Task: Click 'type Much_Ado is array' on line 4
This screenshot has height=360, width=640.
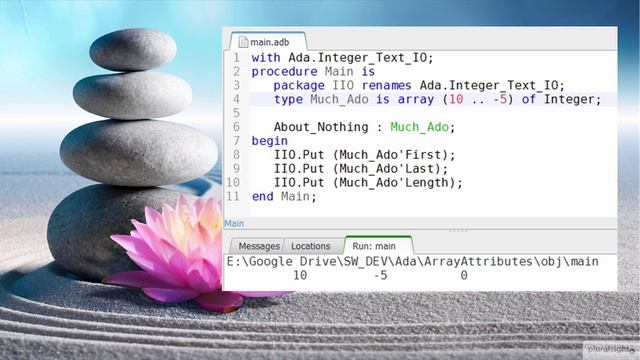Action: [354, 99]
